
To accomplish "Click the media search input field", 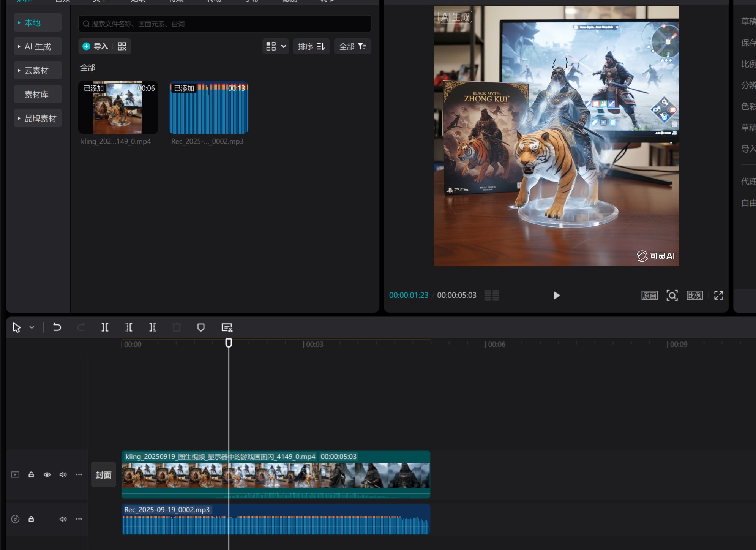I will (225, 24).
